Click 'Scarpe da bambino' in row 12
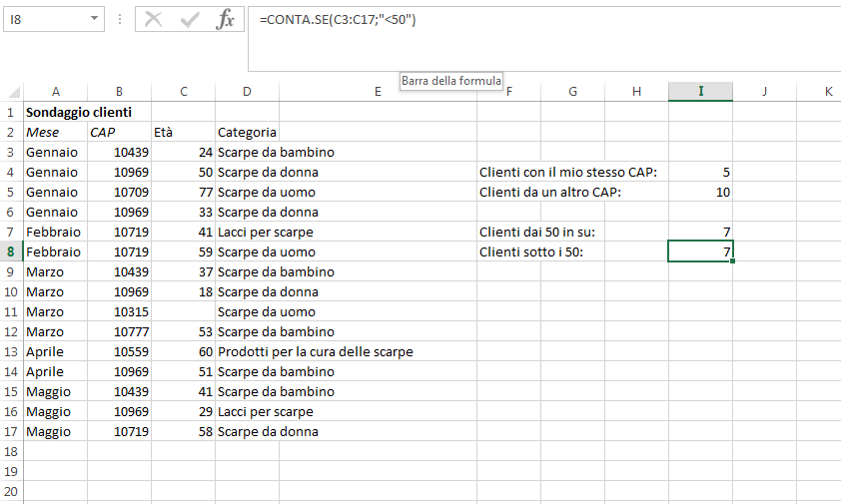The height and width of the screenshot is (504, 841). point(277,332)
